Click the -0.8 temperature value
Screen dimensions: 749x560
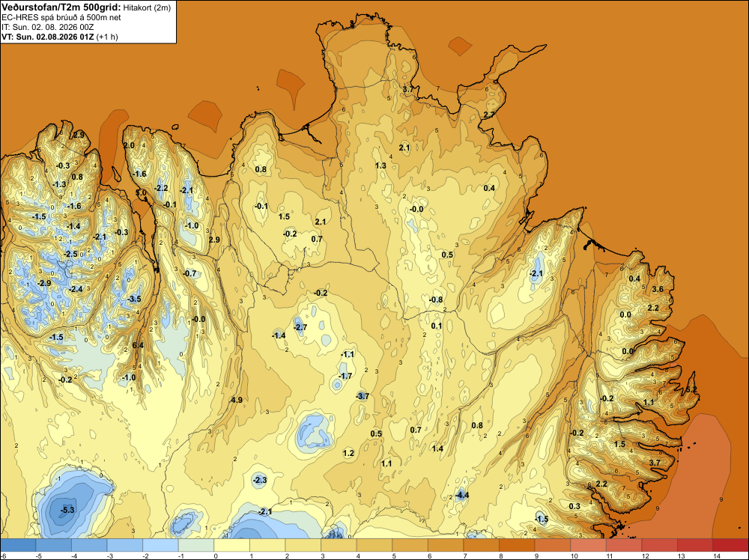(x=436, y=299)
